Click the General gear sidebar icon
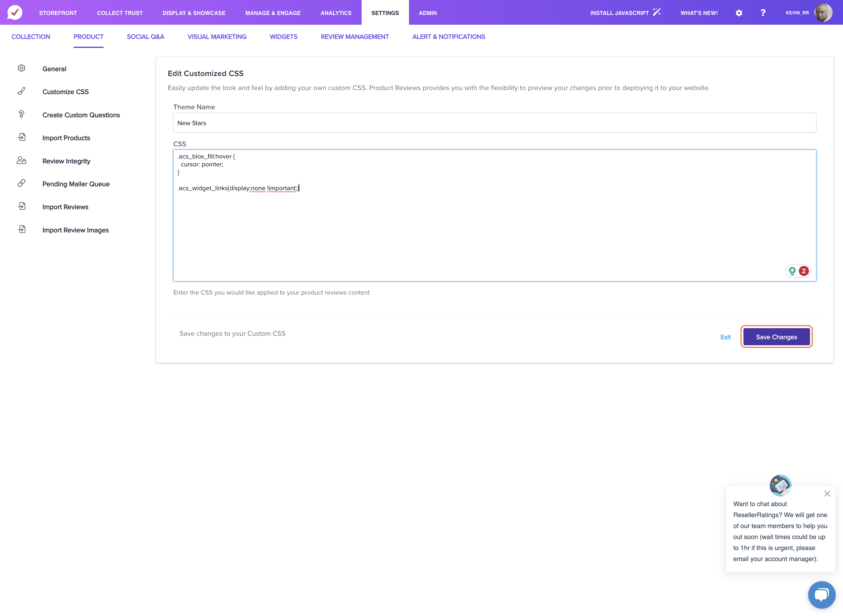 [x=22, y=68]
